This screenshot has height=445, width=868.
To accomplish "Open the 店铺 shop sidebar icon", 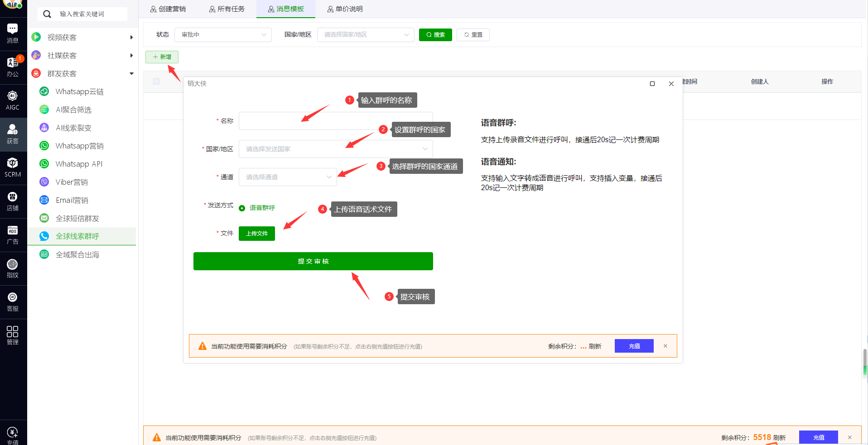I will 13,201.
